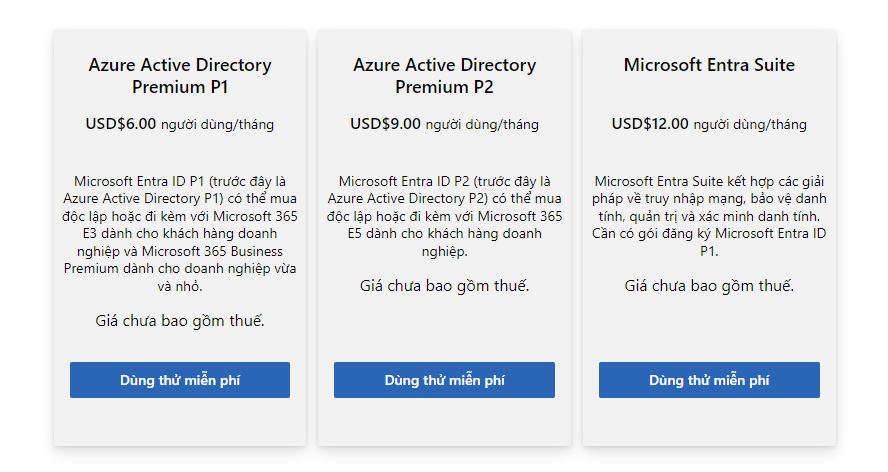
Task: Select the Azure Active Directory Premium P1 heading
Action: tap(180, 75)
